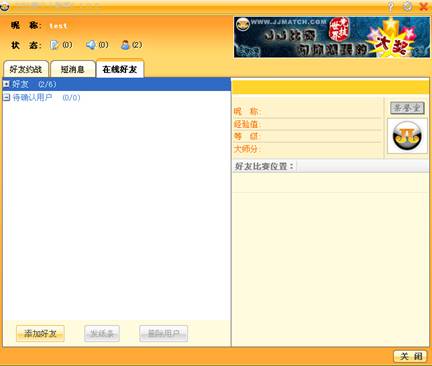Click the notes status icon showing (0)
This screenshot has height=366, width=432.
click(x=55, y=45)
